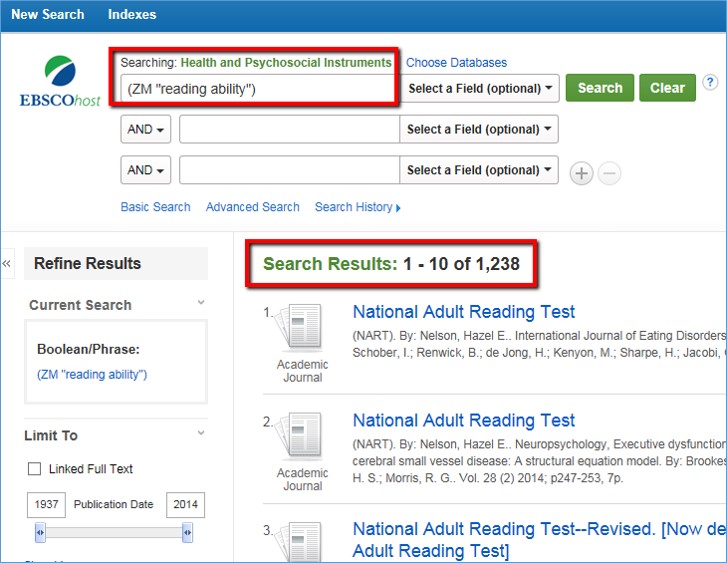
Task: Click the ZM "reading ability" current search link
Action: [x=92, y=375]
